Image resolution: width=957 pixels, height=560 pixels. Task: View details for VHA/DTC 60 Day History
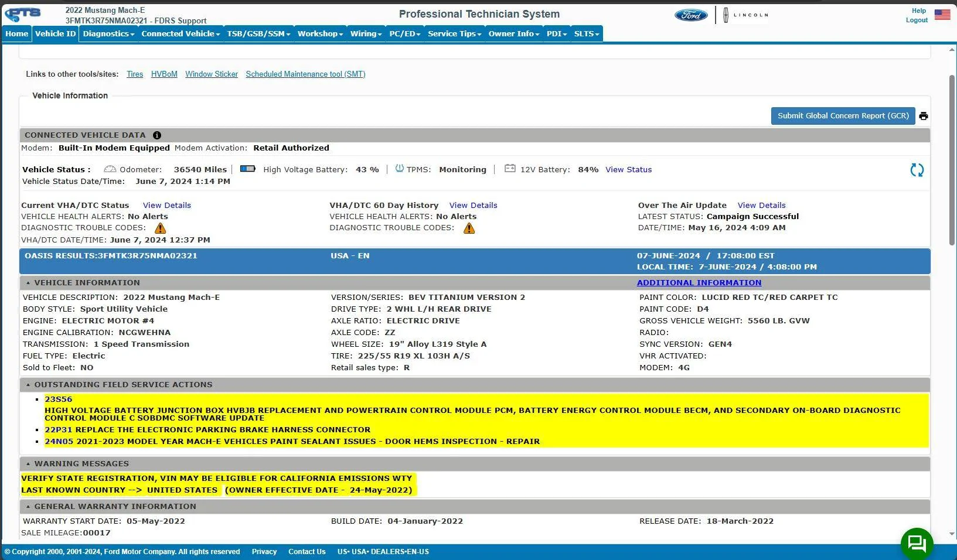[473, 206]
